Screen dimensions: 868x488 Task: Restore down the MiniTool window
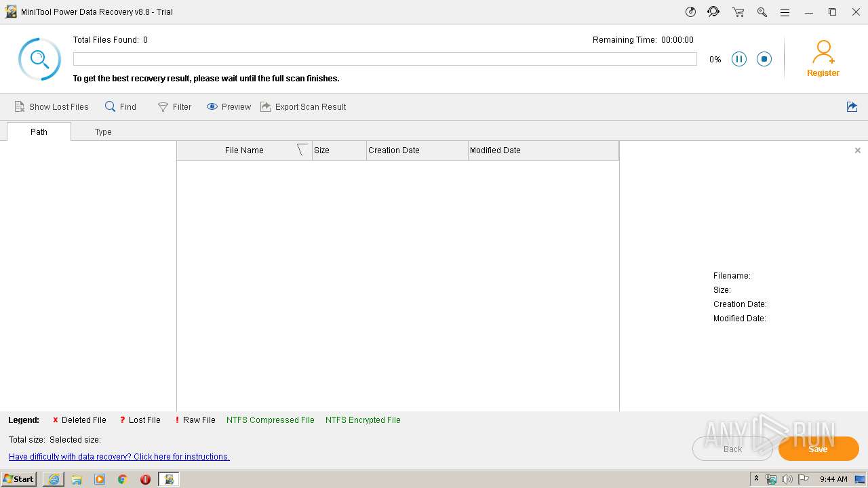[833, 12]
